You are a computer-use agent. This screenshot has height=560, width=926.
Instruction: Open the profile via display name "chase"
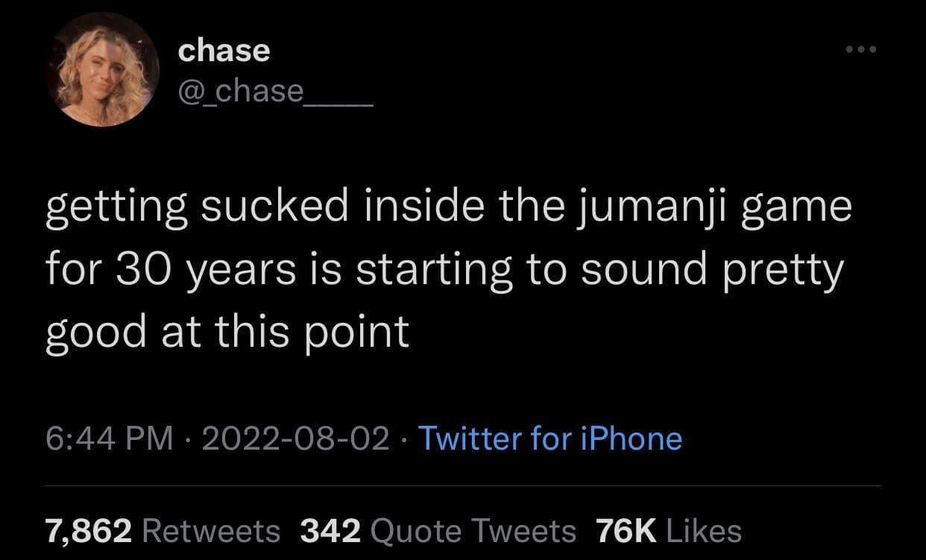224,51
